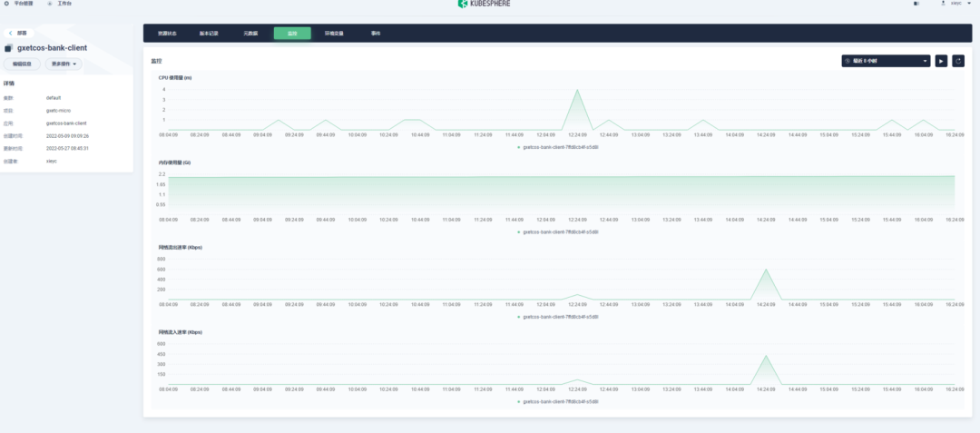Click the user avatar icon next to xieyc
Screen dimensions: 980x433
943,3
